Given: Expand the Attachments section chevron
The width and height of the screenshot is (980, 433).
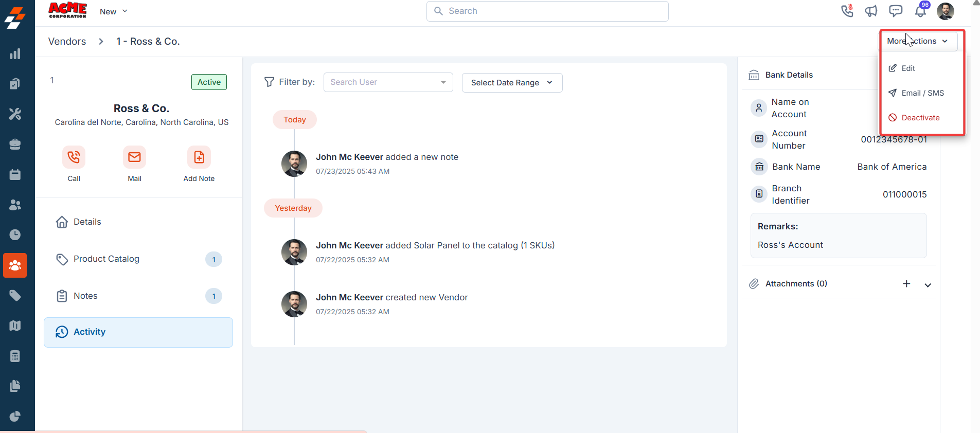Looking at the screenshot, I should (928, 284).
